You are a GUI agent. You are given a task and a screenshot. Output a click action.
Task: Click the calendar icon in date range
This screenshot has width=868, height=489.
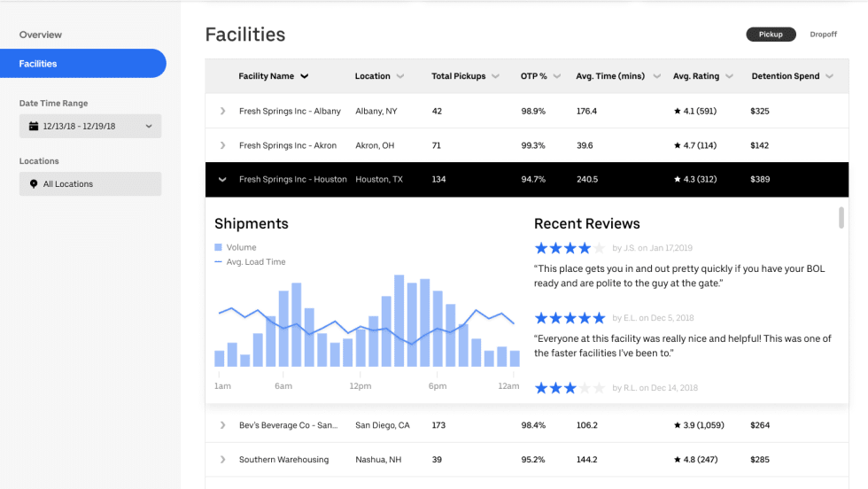[x=34, y=127]
